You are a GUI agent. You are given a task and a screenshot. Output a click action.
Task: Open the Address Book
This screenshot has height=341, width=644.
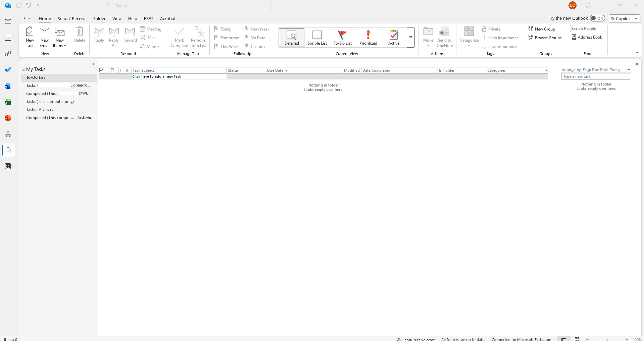point(587,37)
